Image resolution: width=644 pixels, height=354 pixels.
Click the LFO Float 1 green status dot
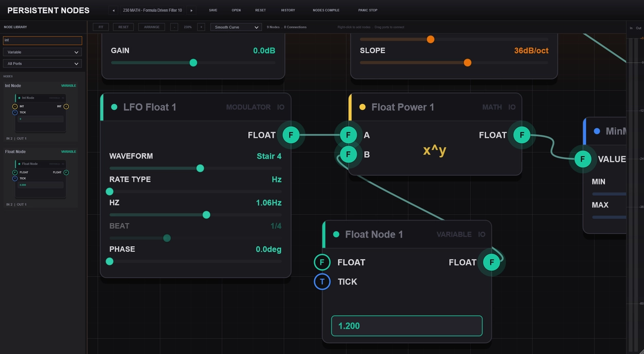tap(114, 107)
